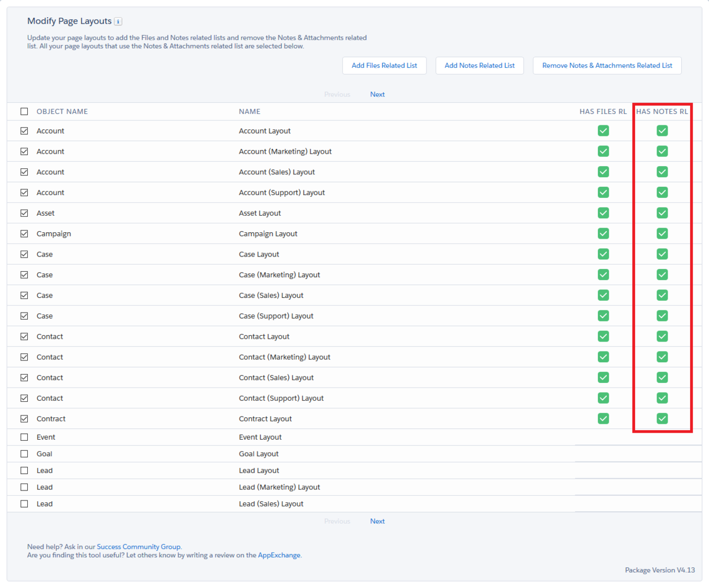This screenshot has height=588, width=709.
Task: Click the Asset object name cell
Action: [45, 213]
